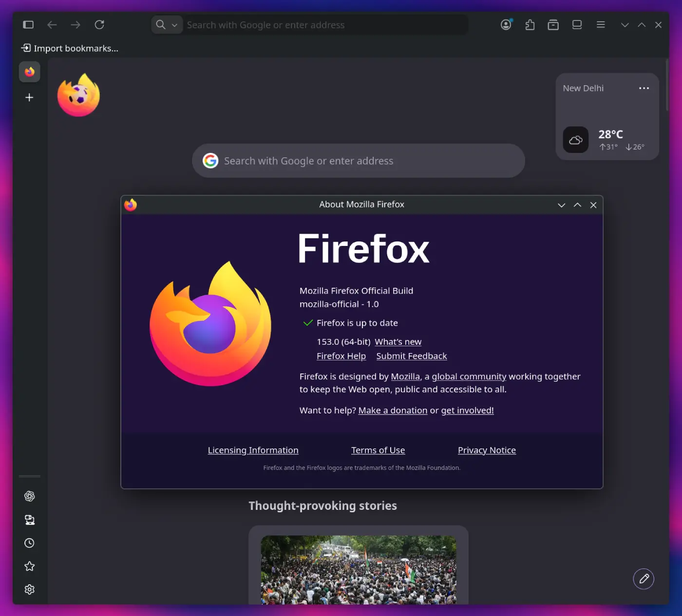Click the Submit Feedback link
Viewport: 682px width, 616px height.
[412, 356]
